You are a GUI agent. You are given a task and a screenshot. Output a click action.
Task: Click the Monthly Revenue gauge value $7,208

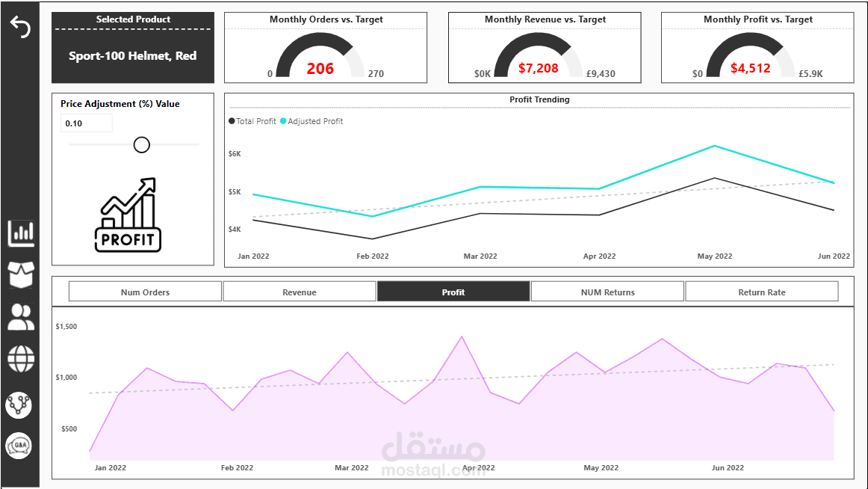538,68
